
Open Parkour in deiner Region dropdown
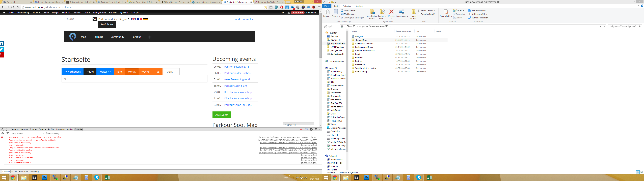[x=114, y=19]
